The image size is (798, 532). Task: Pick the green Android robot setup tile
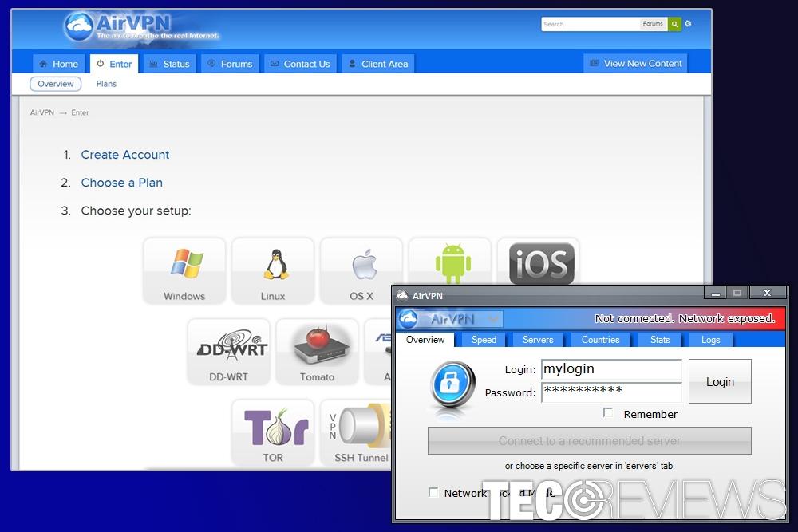[450, 262]
